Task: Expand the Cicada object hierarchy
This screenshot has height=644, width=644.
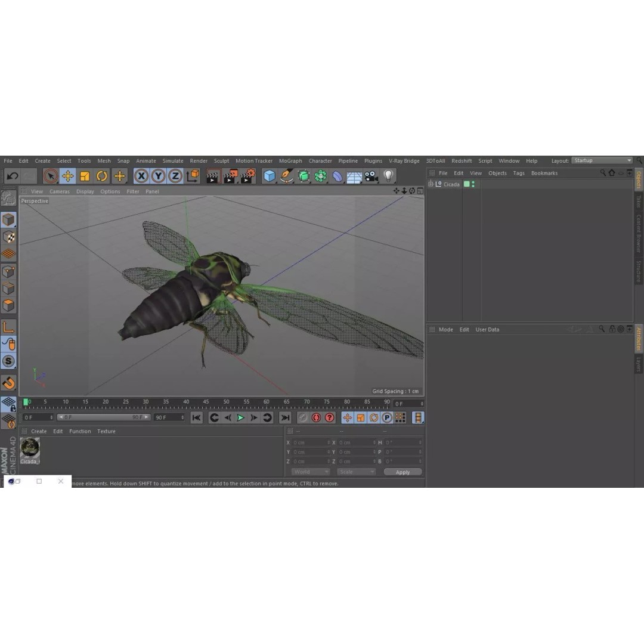Action: pyautogui.click(x=431, y=184)
